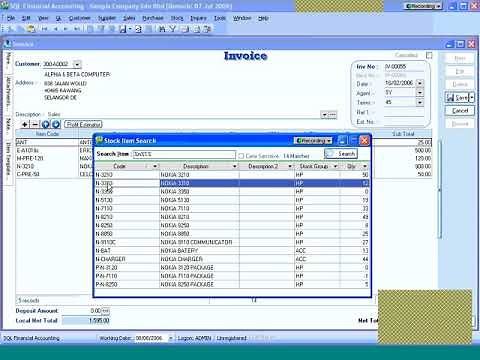Click the Invoice window title icon
The width and height of the screenshot is (480, 360).
click(x=7, y=44)
